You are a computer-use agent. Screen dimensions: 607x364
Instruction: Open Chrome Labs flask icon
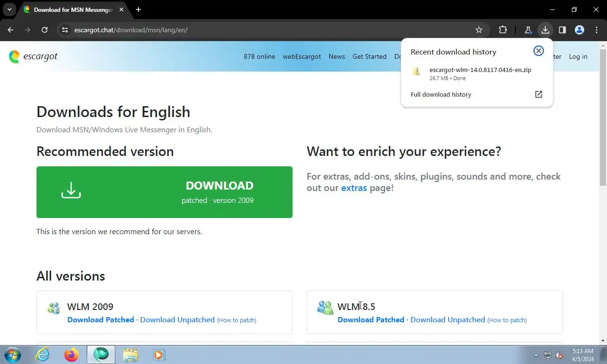click(528, 30)
